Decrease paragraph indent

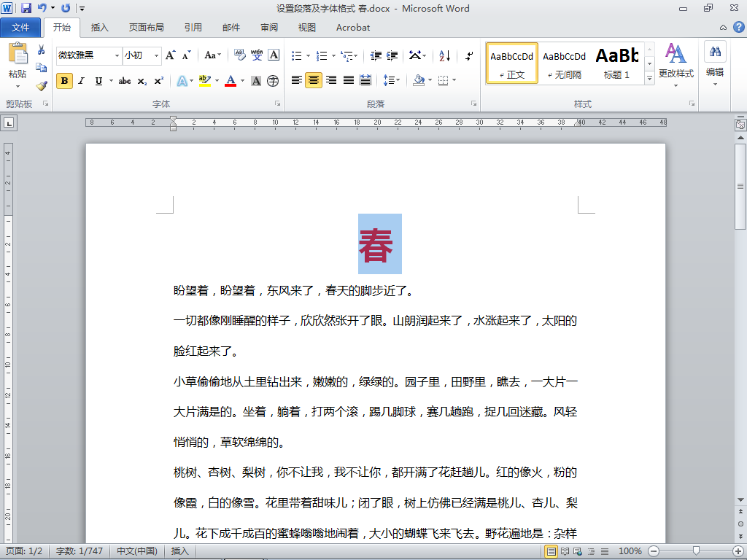tap(376, 55)
